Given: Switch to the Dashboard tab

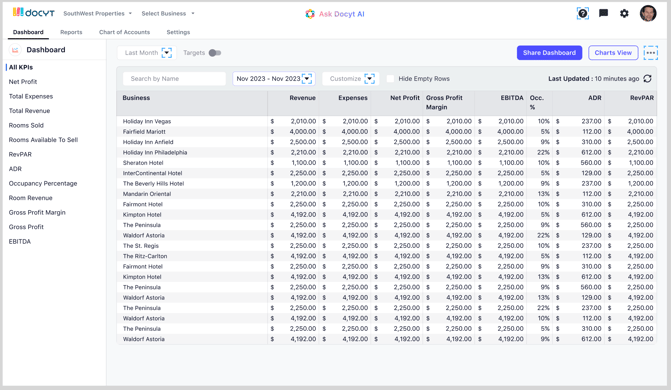Looking at the screenshot, I should (28, 32).
